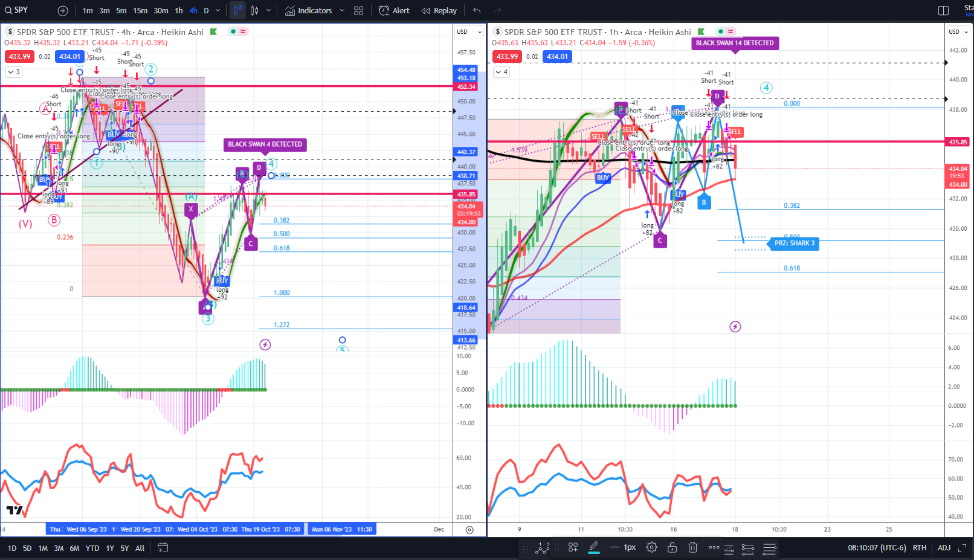Open the layout setup icon
This screenshot has width=974, height=560.
point(943,11)
